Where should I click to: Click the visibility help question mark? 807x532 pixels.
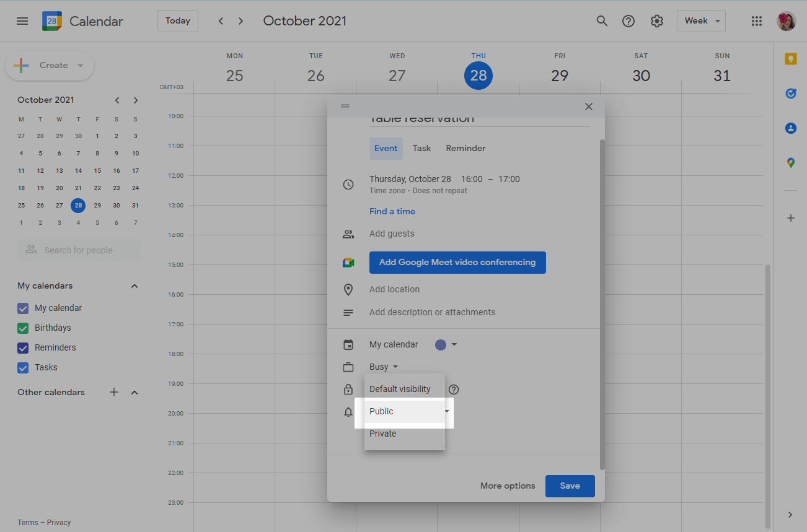(454, 390)
